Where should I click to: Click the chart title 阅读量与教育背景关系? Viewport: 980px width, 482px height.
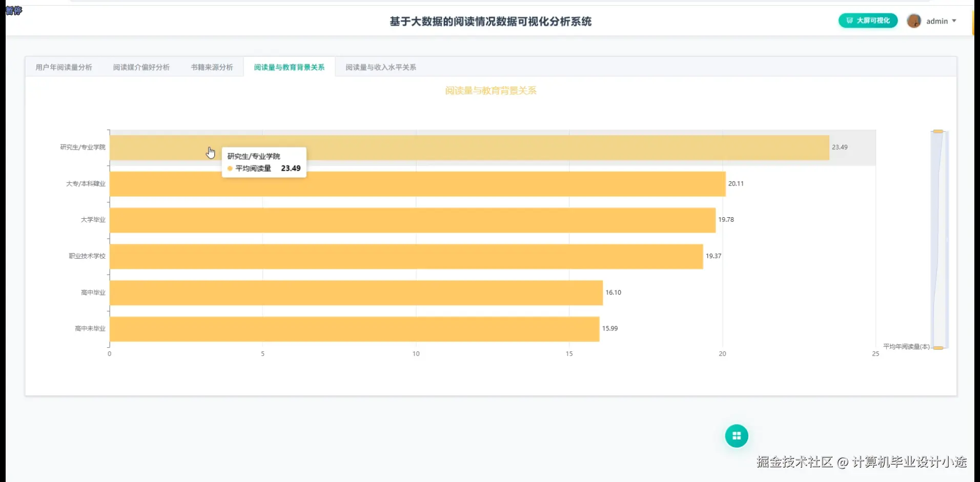[x=490, y=91]
